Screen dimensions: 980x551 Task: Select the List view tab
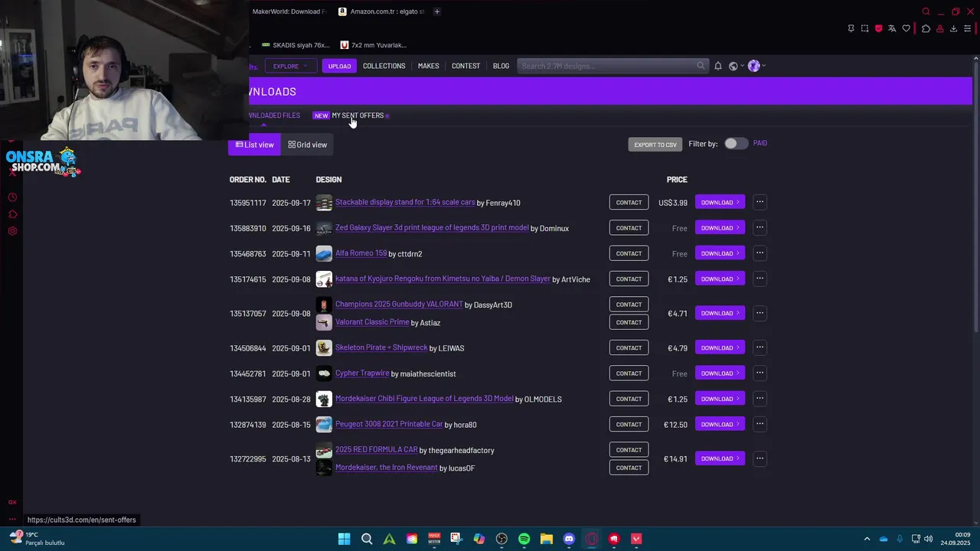tap(254, 145)
